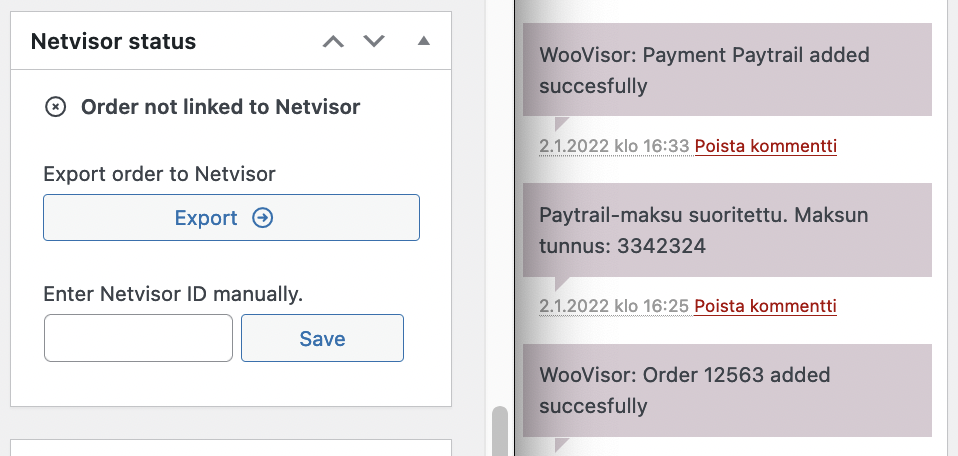Click the circled X not-linked status icon
This screenshot has height=456, width=958.
[x=56, y=107]
